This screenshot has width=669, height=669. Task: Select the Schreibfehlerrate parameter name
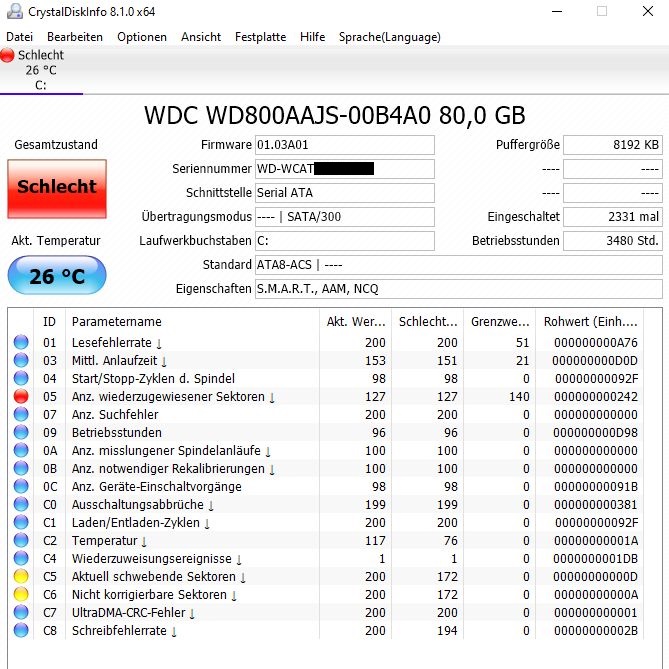(119, 630)
